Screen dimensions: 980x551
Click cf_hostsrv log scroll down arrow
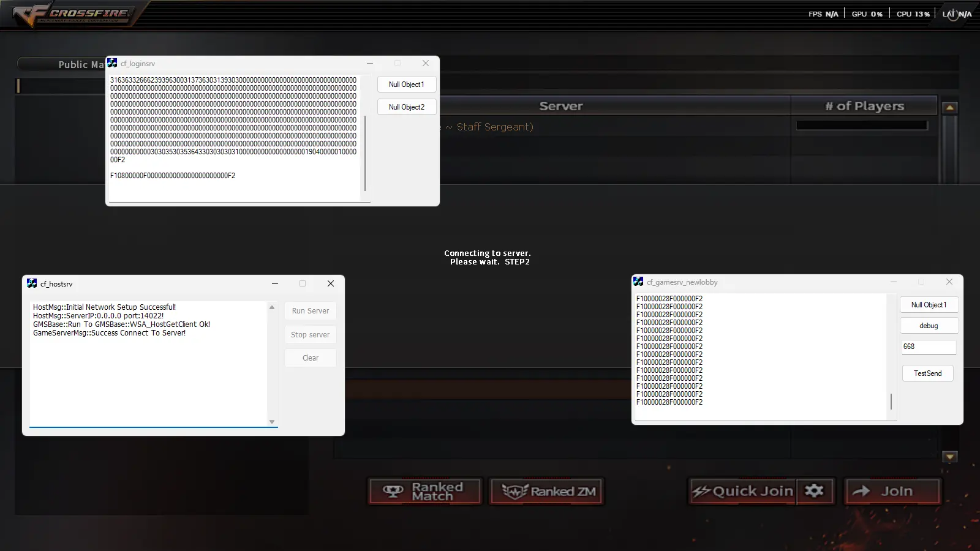tap(272, 422)
